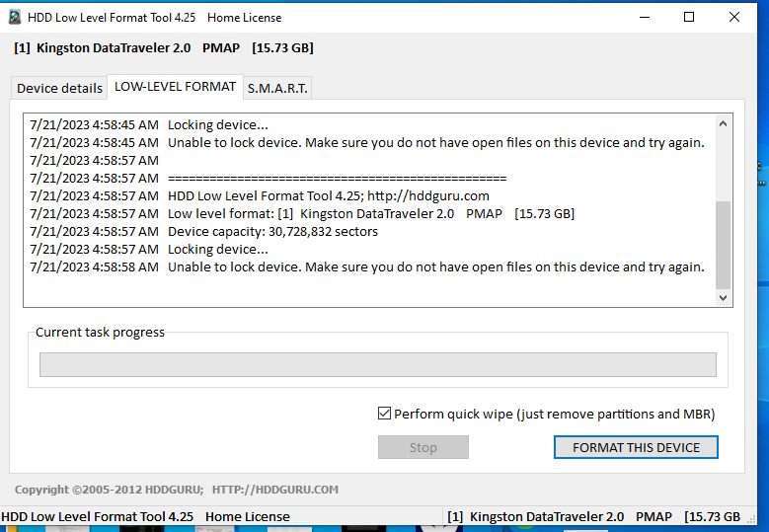
Task: Click the status bar Kingston DataTraveler entry
Action: click(593, 517)
